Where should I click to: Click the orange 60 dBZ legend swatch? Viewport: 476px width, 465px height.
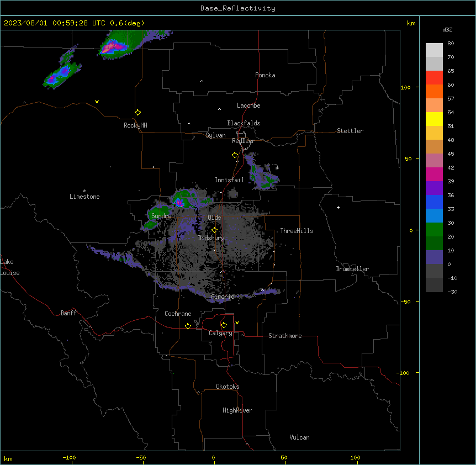click(x=434, y=91)
